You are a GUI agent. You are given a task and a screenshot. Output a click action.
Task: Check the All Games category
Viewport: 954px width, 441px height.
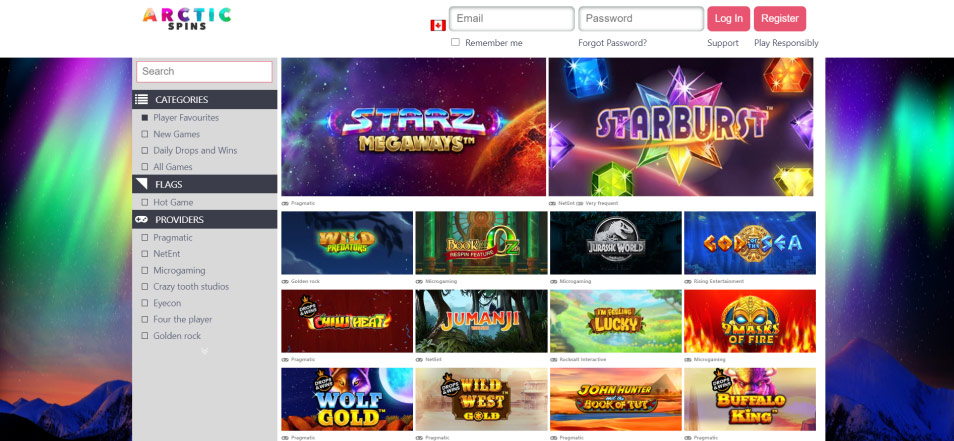[145, 167]
